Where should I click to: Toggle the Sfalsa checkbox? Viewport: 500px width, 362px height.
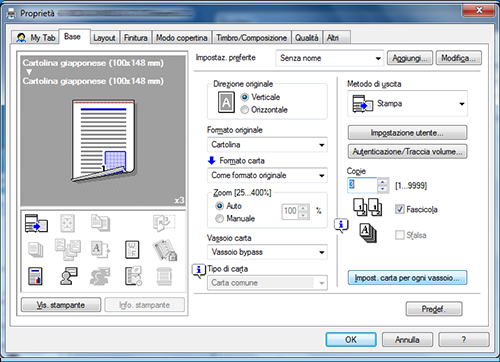coord(399,235)
